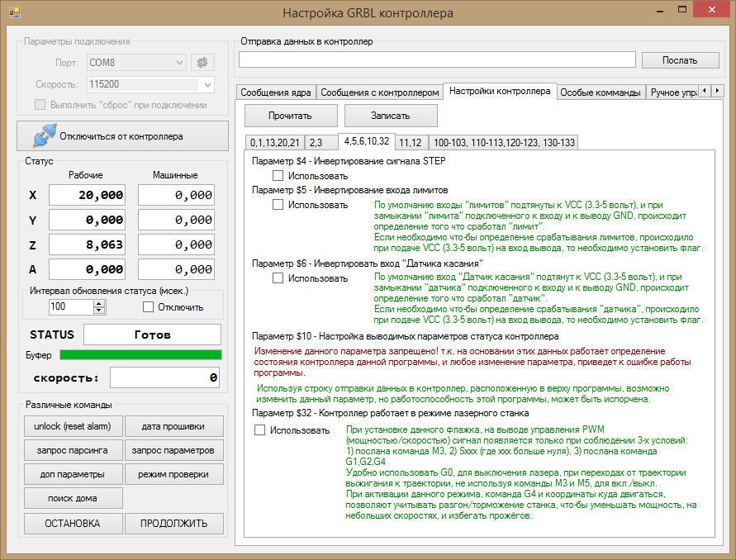Minimize the GRBL settings window
This screenshot has height=560, width=736.
point(661,10)
